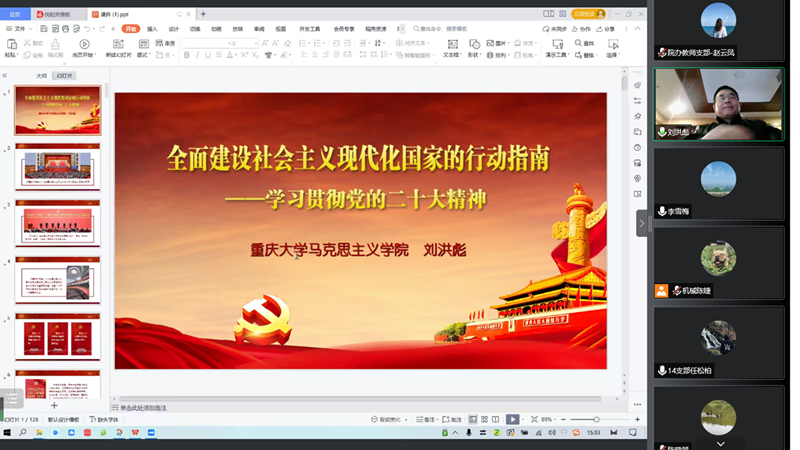Image resolution: width=800 pixels, height=450 pixels.
Task: Click the Replace (替换) icon
Action: tap(578, 55)
